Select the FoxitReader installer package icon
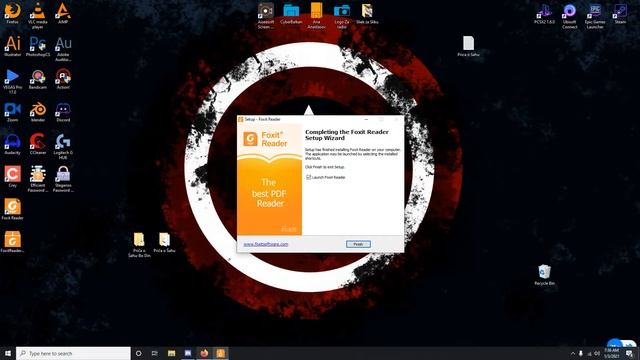This screenshot has height=360, width=640. pos(12,242)
